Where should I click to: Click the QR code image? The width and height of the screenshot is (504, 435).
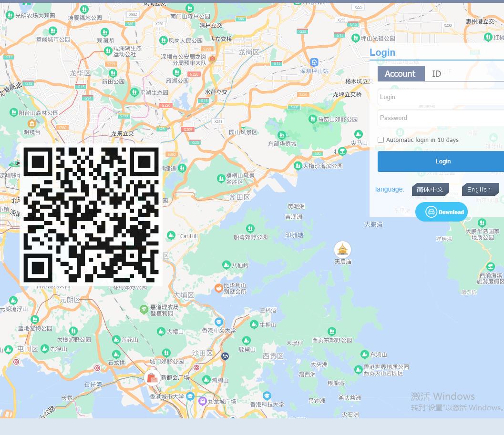tap(91, 214)
